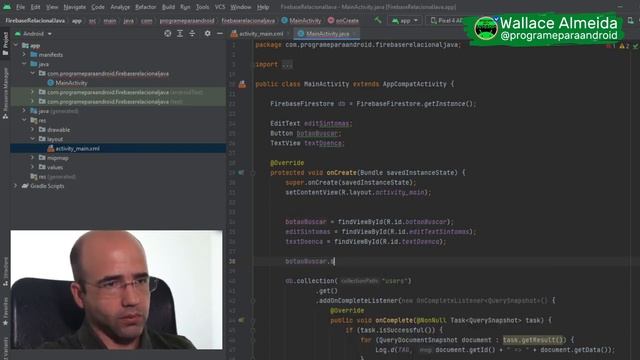The width and height of the screenshot is (640, 360).
Task: Open the Run menu
Action: point(185,7)
